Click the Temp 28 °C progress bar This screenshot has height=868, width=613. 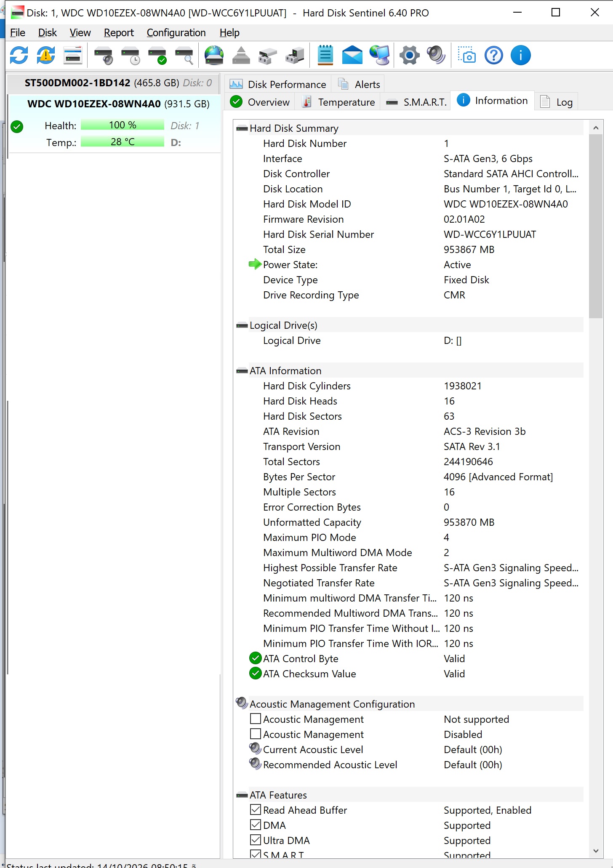click(123, 142)
